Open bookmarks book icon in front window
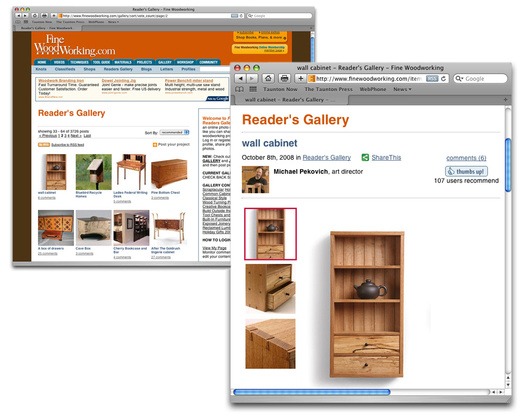Viewport: 531px width, 420px height. click(x=240, y=89)
